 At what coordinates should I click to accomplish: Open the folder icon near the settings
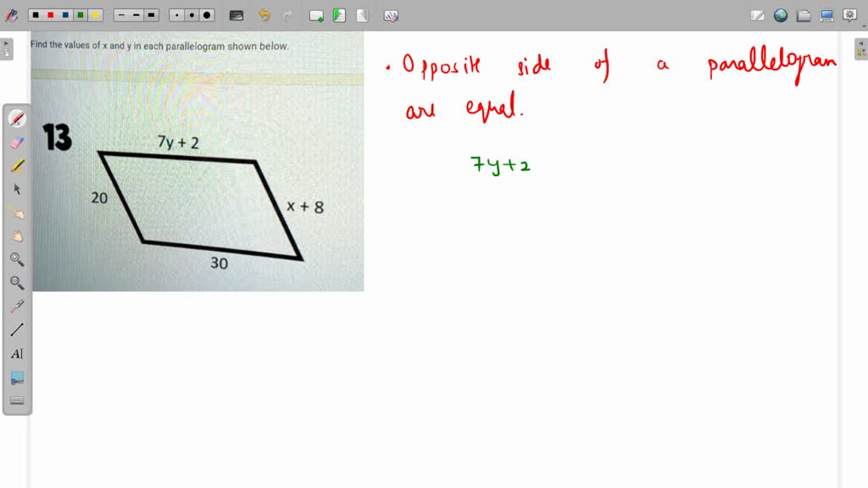click(x=803, y=14)
